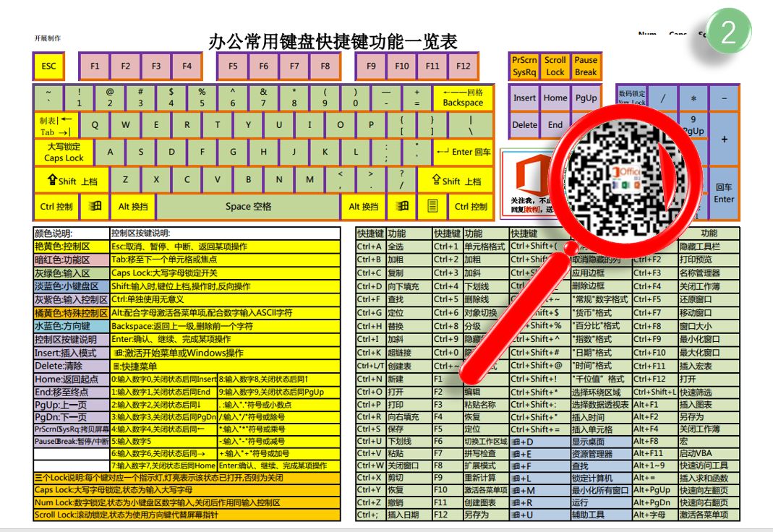Click the Ctrl+C 复制 shortcut cell
Screen dimensions: 773x532
click(393, 273)
